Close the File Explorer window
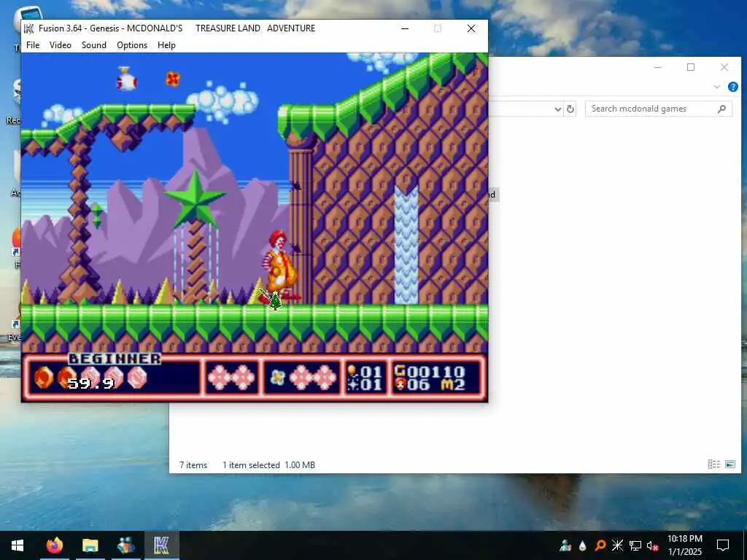 (724, 67)
